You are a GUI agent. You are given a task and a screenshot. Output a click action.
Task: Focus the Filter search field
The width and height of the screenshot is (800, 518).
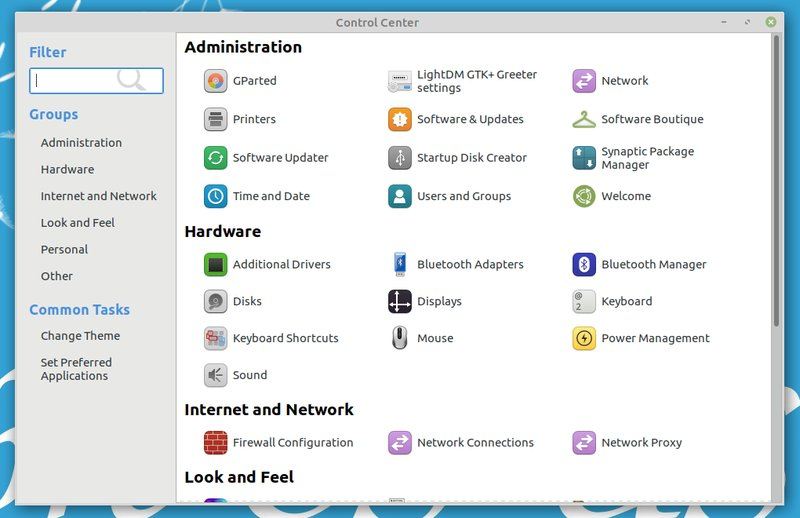96,81
